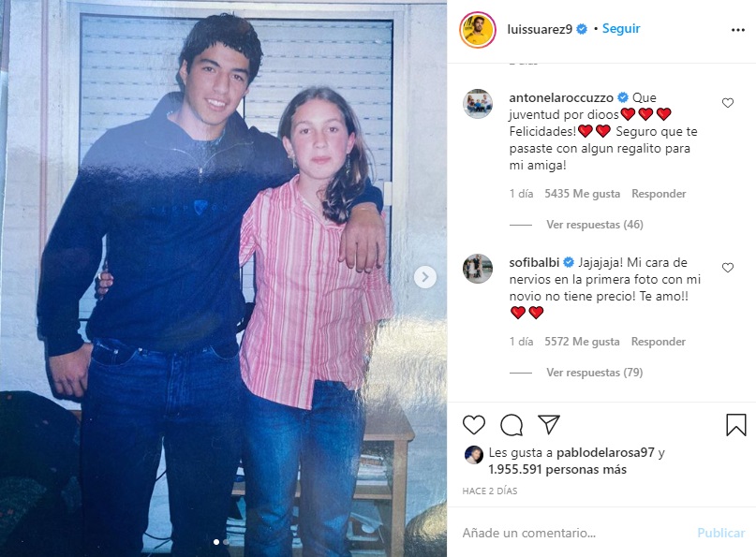This screenshot has height=557, width=756.
Task: Like the post with the heart icon
Action: [x=473, y=424]
